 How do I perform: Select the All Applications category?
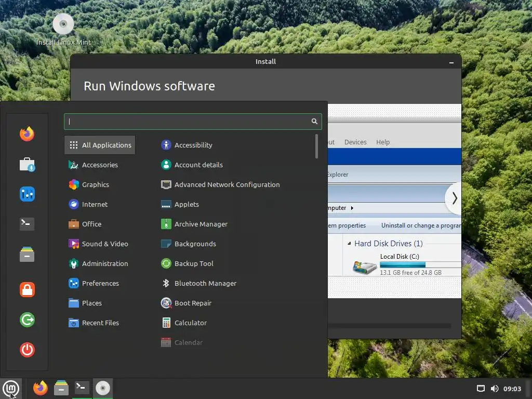(x=100, y=145)
